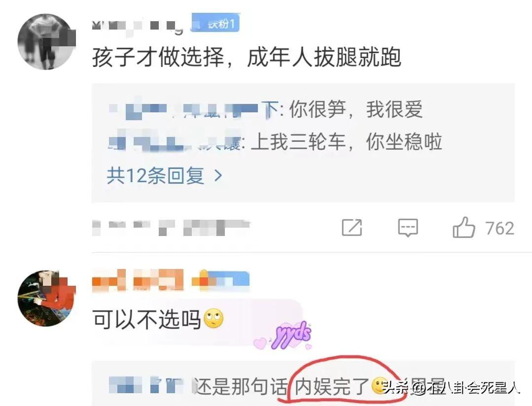
Task: Click the reply 上我三轮车，你坐稳啦
Action: pyautogui.click(x=347, y=142)
